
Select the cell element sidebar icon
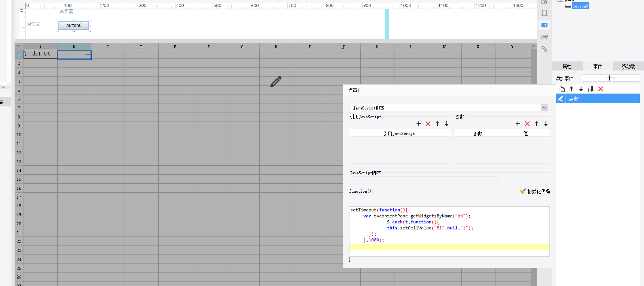544,13
